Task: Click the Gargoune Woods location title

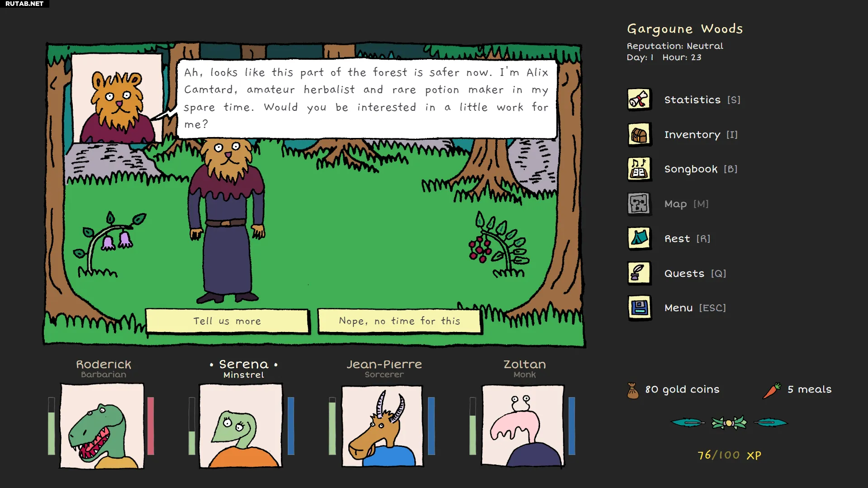Action: (685, 29)
